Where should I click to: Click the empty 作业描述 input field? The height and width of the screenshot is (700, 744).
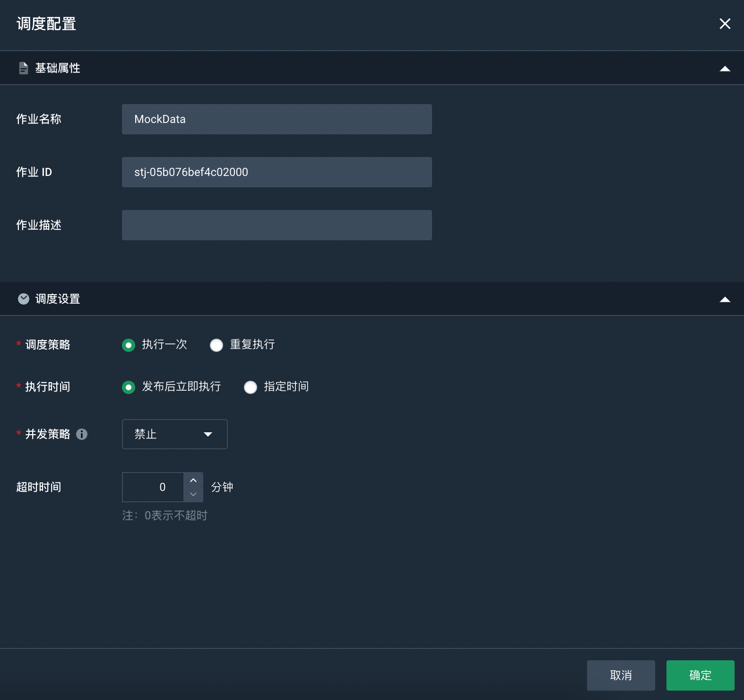[x=277, y=225]
